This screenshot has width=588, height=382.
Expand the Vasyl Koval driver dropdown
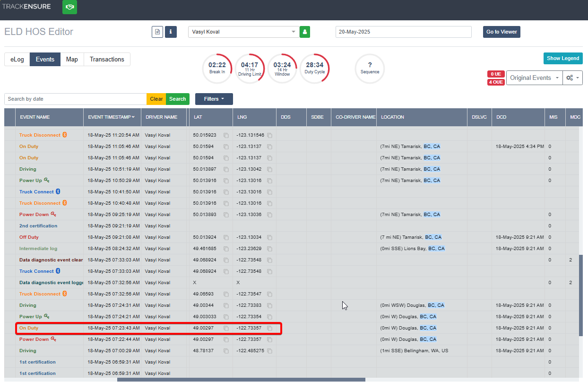243,32
